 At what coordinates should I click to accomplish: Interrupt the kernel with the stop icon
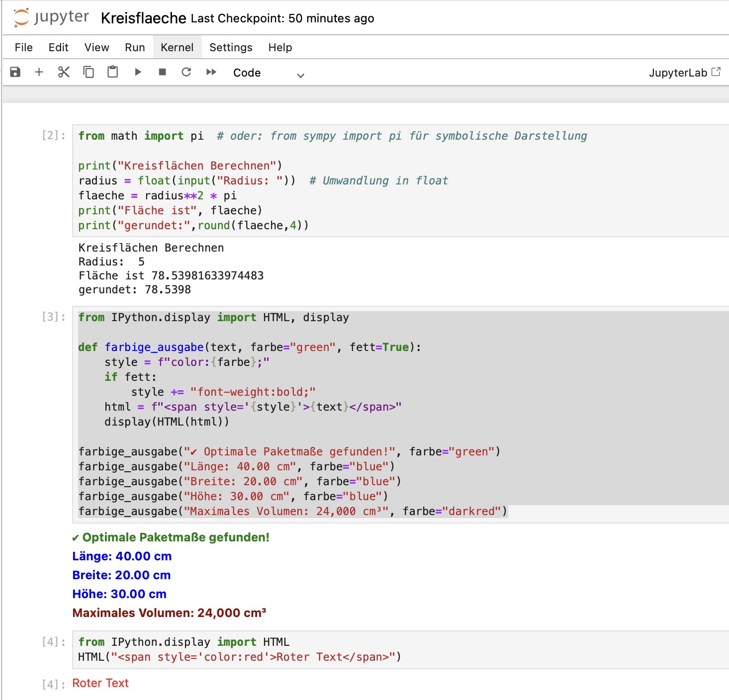(162, 72)
